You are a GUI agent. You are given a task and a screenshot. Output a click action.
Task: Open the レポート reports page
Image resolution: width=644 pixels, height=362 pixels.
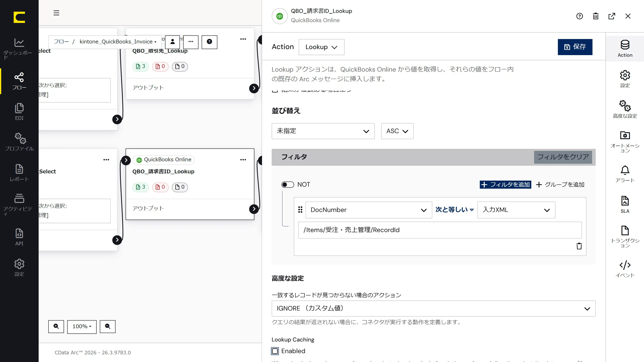point(19,173)
